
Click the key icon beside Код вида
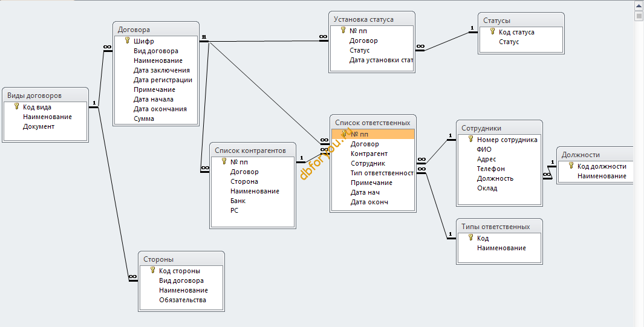pos(16,106)
